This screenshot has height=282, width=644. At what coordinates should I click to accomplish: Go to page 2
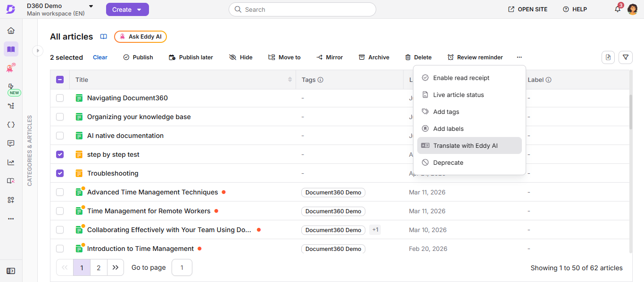click(99, 267)
